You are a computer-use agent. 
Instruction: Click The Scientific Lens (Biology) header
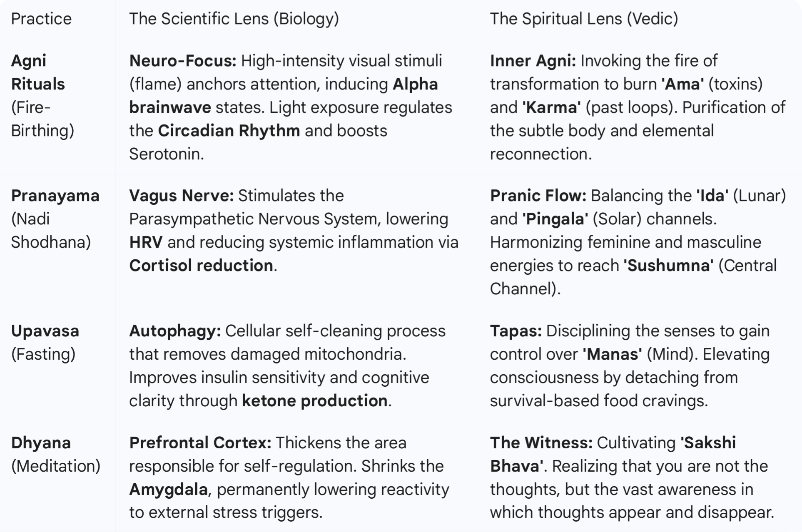pos(234,19)
